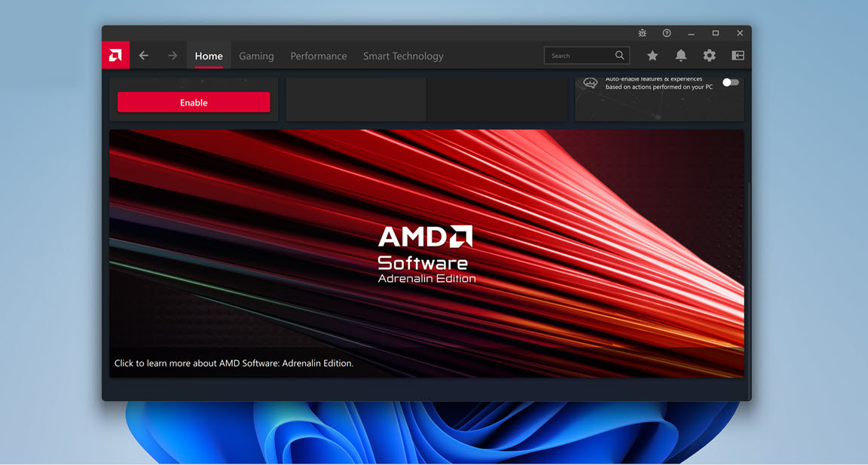Click the search magnifier icon

619,55
